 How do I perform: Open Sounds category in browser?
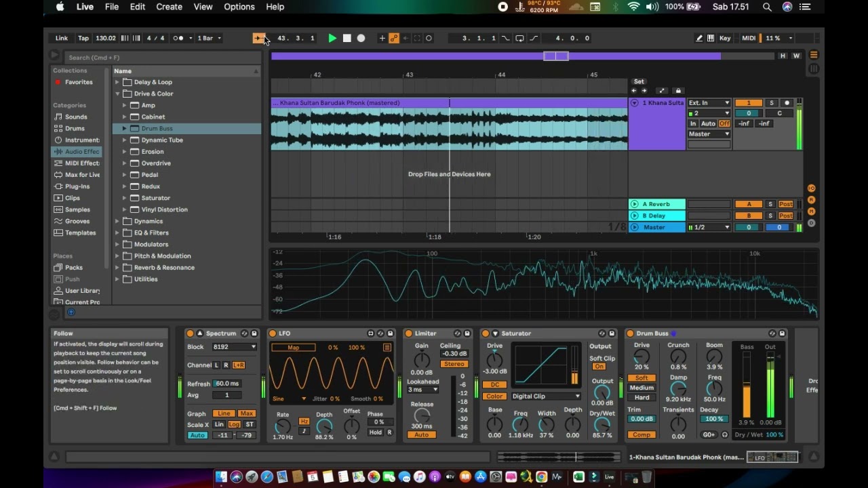(76, 117)
